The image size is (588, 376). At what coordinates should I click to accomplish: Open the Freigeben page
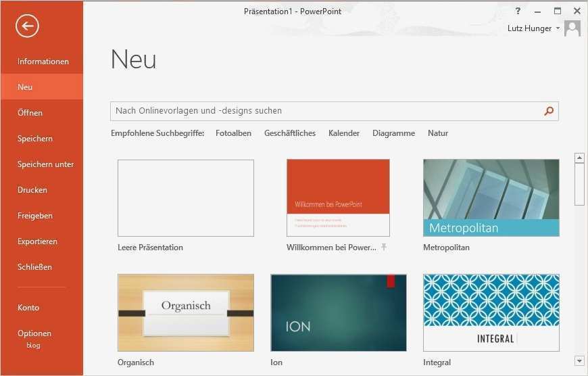(x=42, y=216)
